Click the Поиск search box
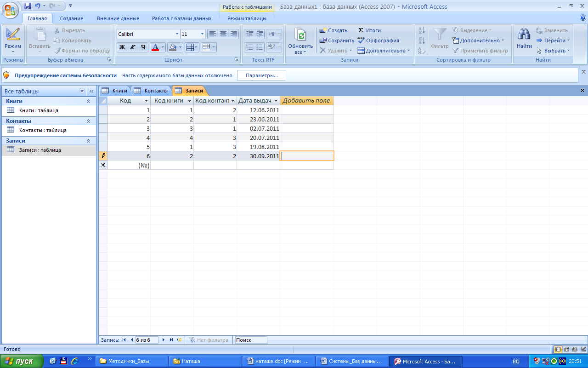This screenshot has height=368, width=588. (x=251, y=340)
